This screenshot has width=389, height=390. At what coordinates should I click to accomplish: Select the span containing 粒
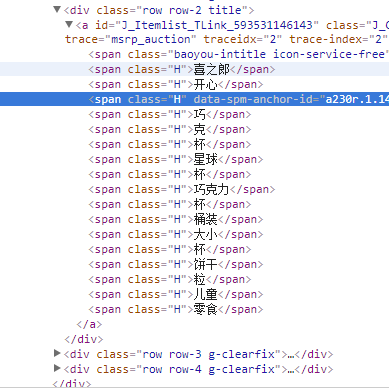tap(170, 279)
